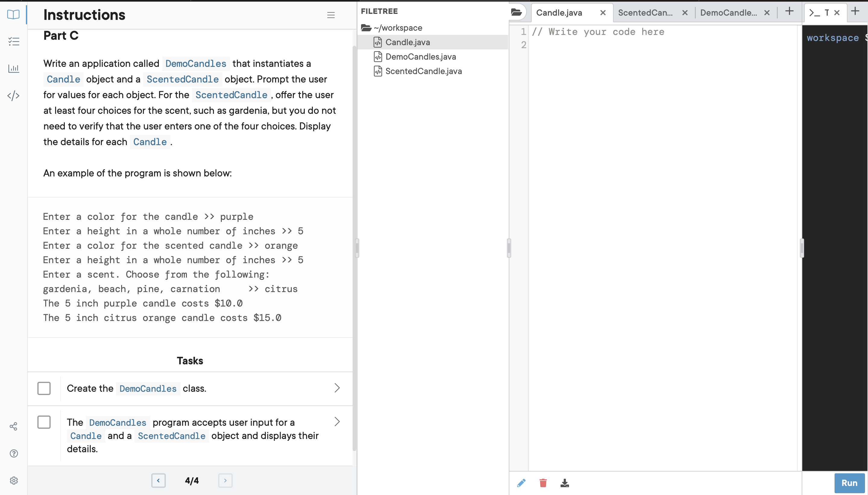Open the help question-mark icon
Image resolution: width=868 pixels, height=495 pixels.
pos(13,453)
